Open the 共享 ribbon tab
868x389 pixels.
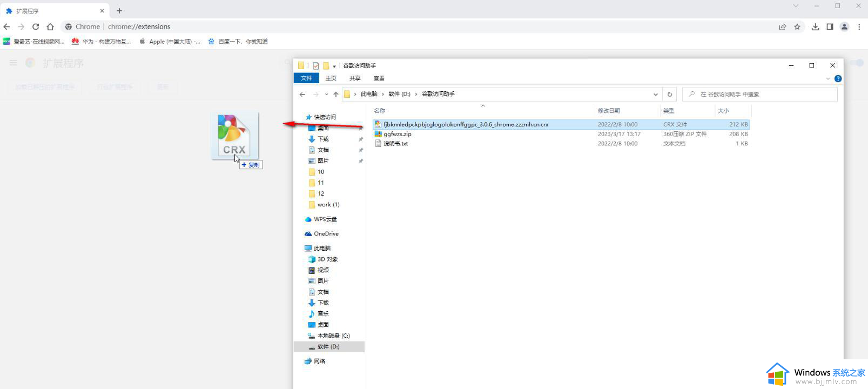coord(355,78)
